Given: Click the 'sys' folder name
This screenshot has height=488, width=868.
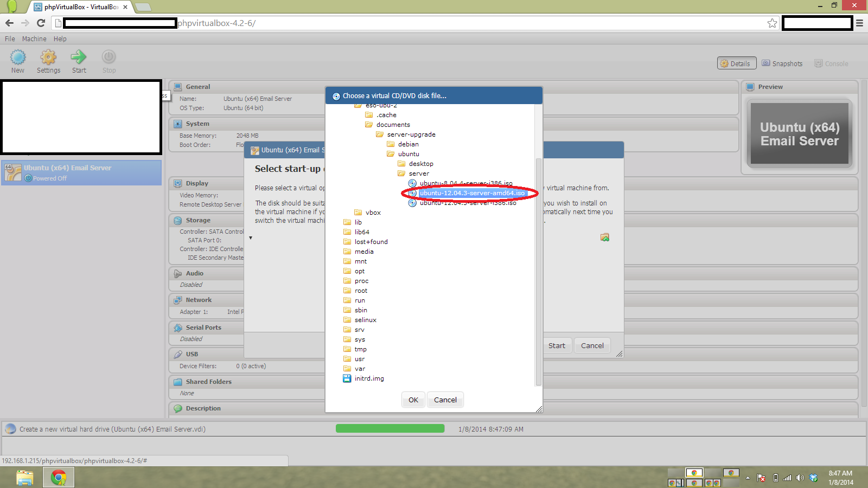Looking at the screenshot, I should point(360,339).
